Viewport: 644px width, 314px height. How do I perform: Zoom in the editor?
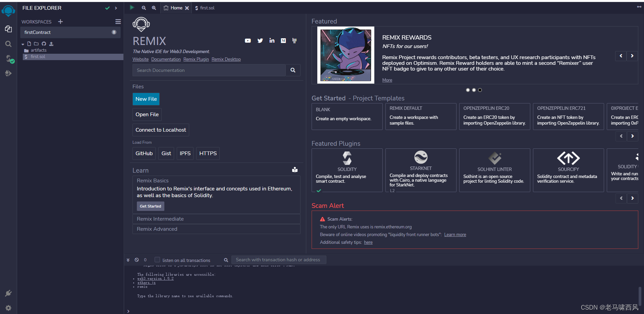[x=154, y=8]
